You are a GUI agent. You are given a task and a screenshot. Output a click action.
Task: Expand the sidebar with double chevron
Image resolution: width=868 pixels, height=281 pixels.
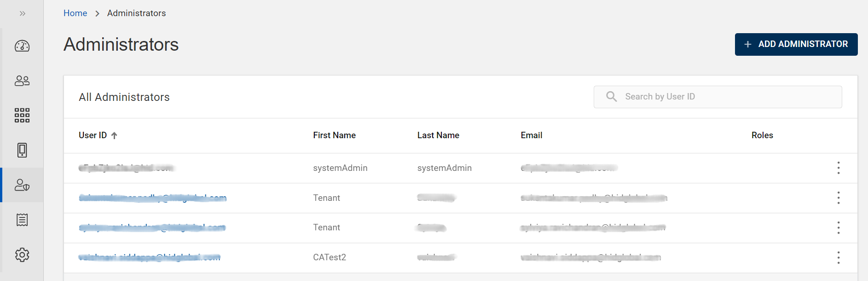[22, 13]
